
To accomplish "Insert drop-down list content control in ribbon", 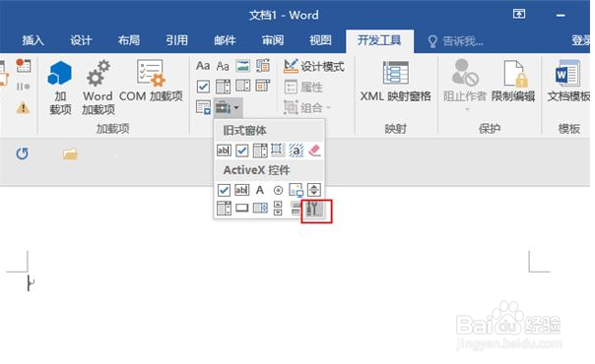I will pos(243,86).
